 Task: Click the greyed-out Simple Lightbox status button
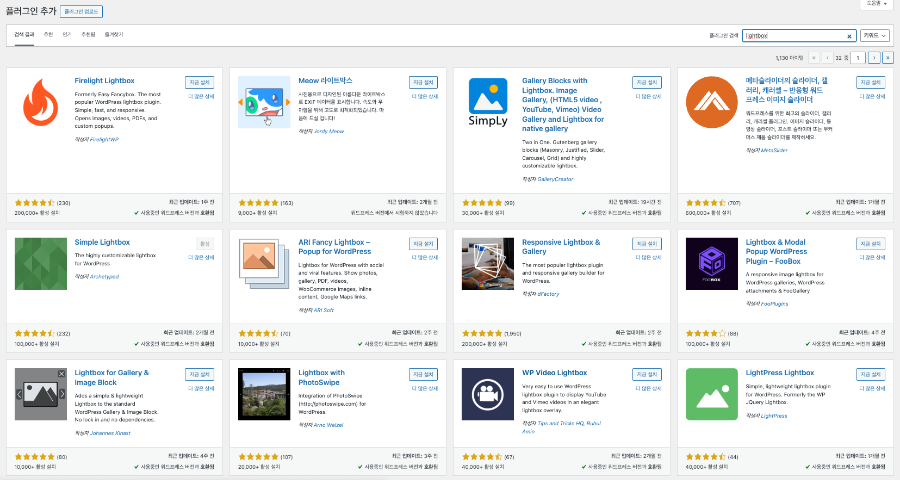point(205,244)
